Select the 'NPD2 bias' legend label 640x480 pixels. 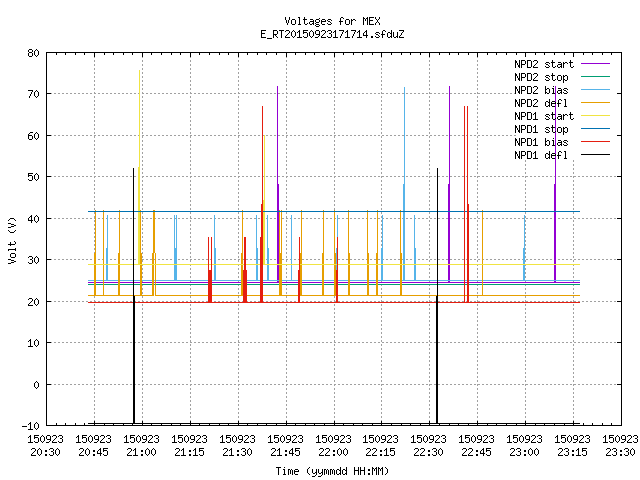point(541,90)
